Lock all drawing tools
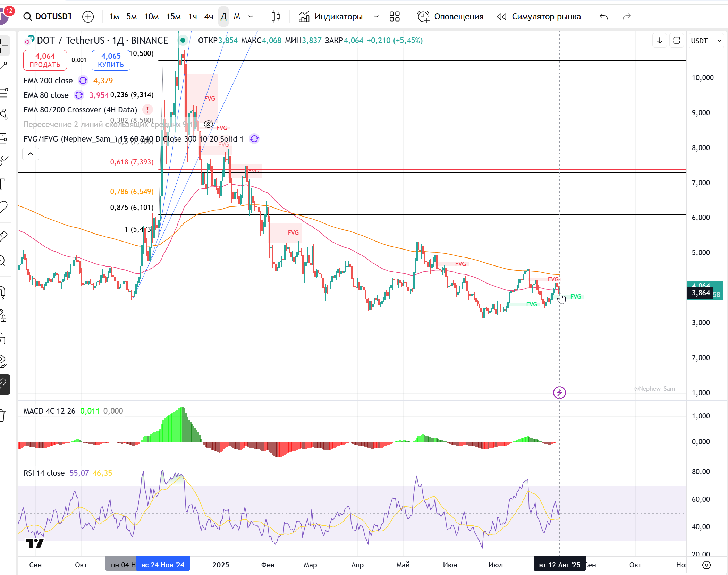This screenshot has width=728, height=575. [3, 338]
